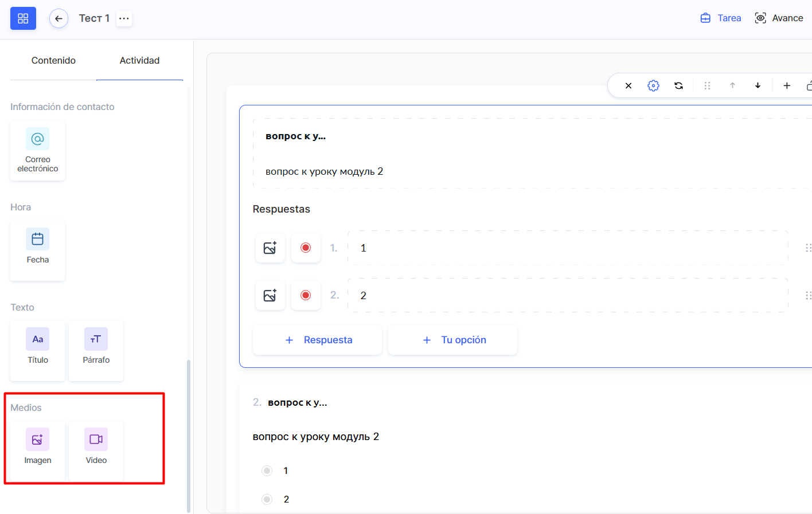Move question down with arrow icon
This screenshot has height=514, width=812.
[x=758, y=85]
